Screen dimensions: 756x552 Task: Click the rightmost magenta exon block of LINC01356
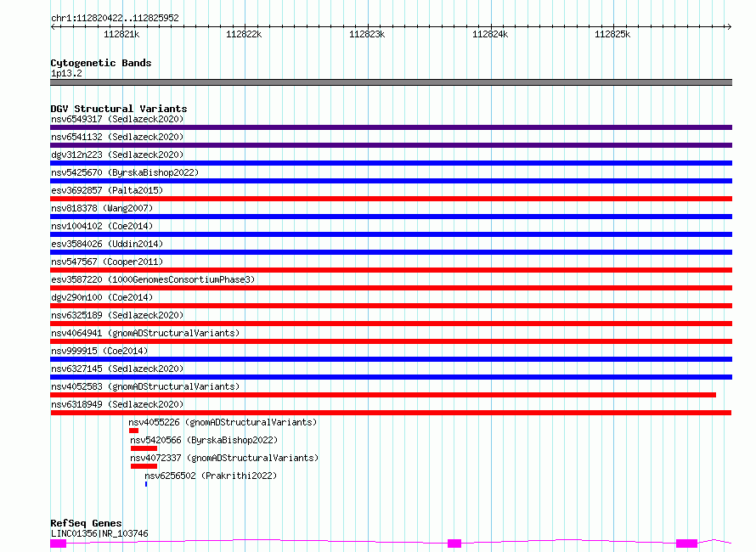[686, 544]
